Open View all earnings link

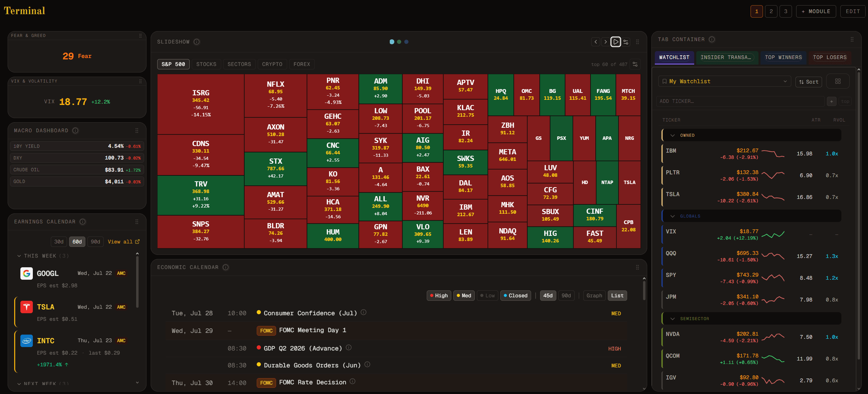point(124,242)
